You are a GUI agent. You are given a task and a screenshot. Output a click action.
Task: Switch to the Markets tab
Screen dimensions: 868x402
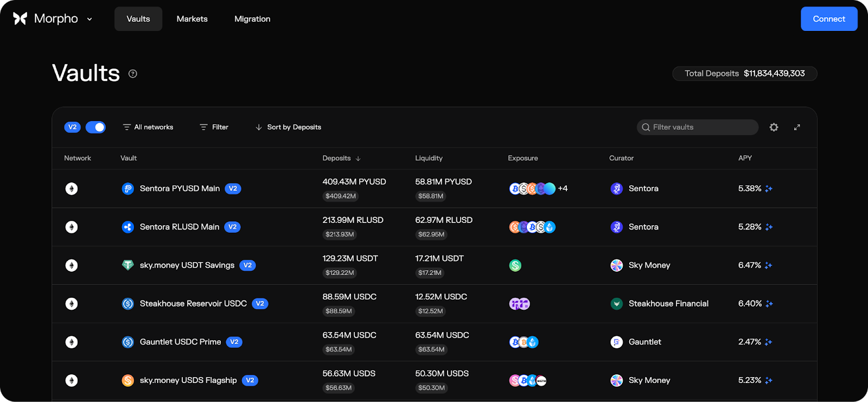[x=192, y=19]
